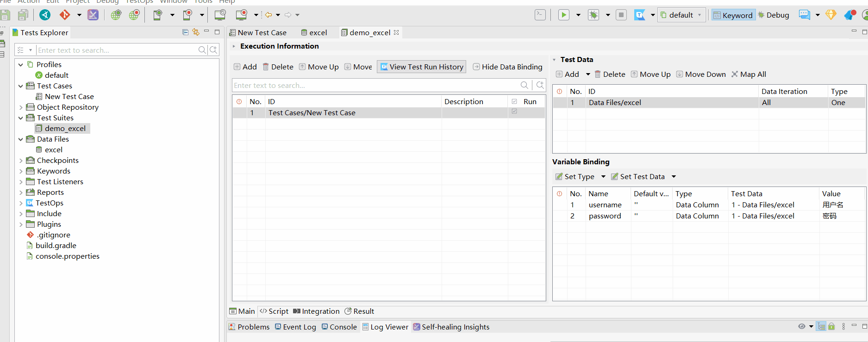Click the green bug debug-run icon

(593, 15)
